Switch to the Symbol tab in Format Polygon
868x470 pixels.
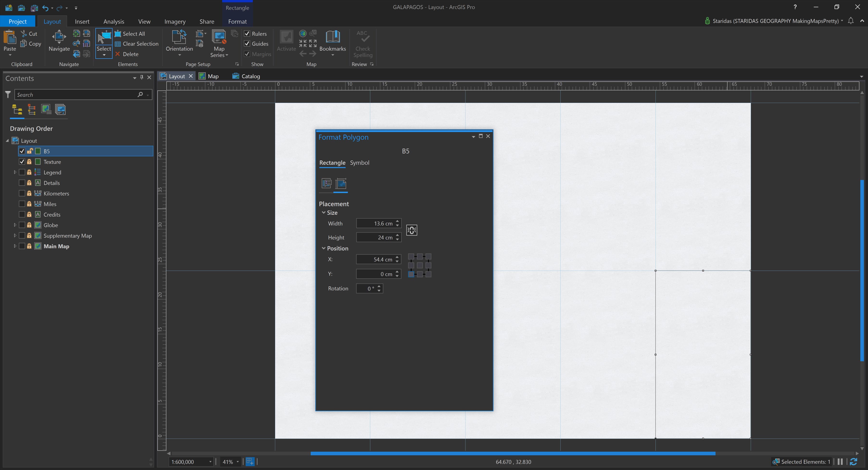[359, 163]
